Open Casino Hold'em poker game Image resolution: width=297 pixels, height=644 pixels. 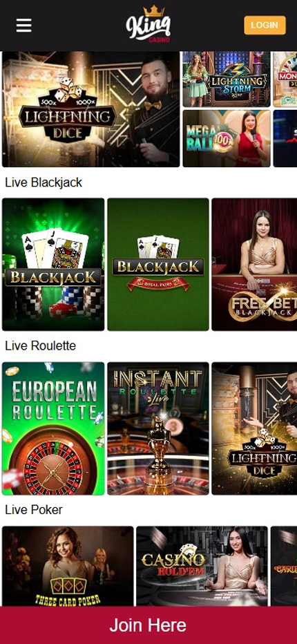202,566
